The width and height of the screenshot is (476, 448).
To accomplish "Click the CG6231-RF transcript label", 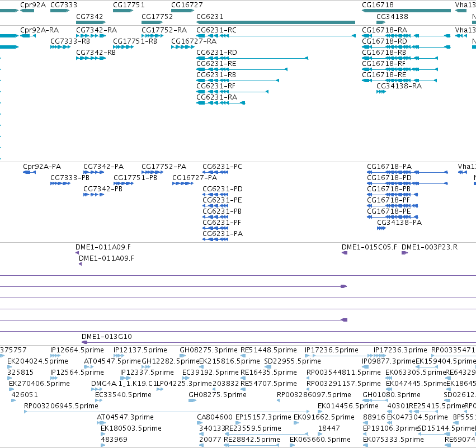I will (216, 86).
